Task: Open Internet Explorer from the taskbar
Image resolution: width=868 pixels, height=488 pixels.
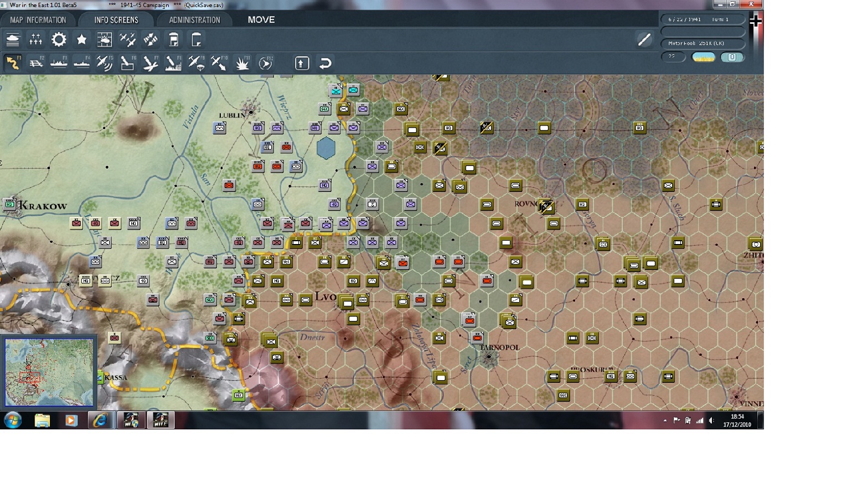Action: click(100, 420)
